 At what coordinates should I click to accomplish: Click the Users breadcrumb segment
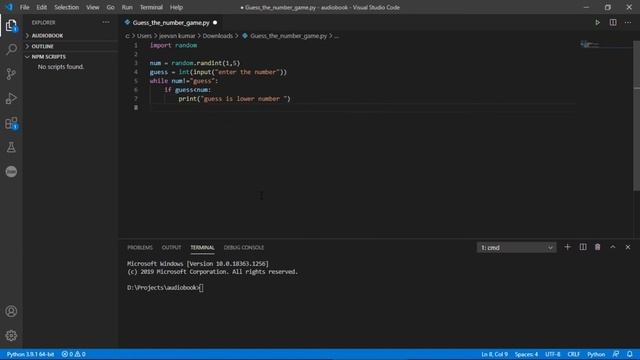point(144,36)
